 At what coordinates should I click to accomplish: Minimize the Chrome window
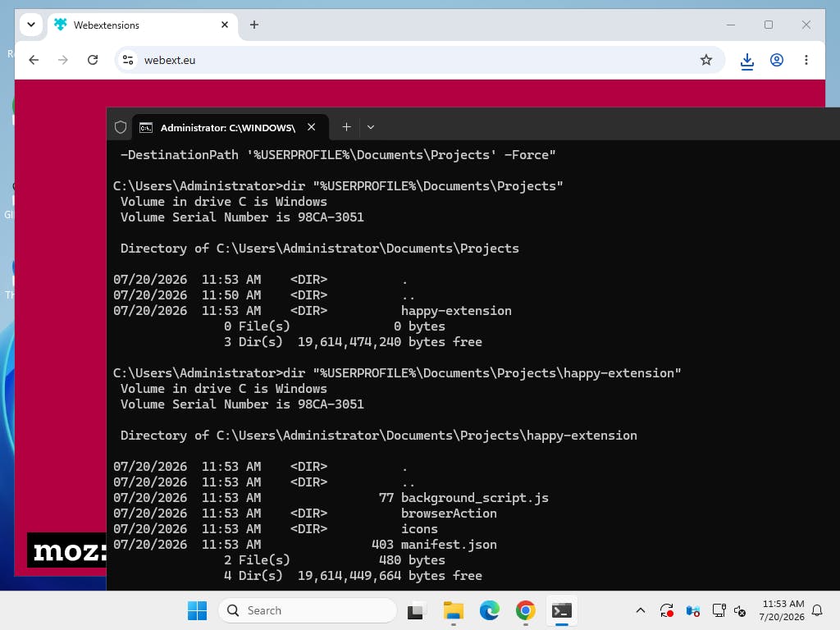[x=731, y=25]
